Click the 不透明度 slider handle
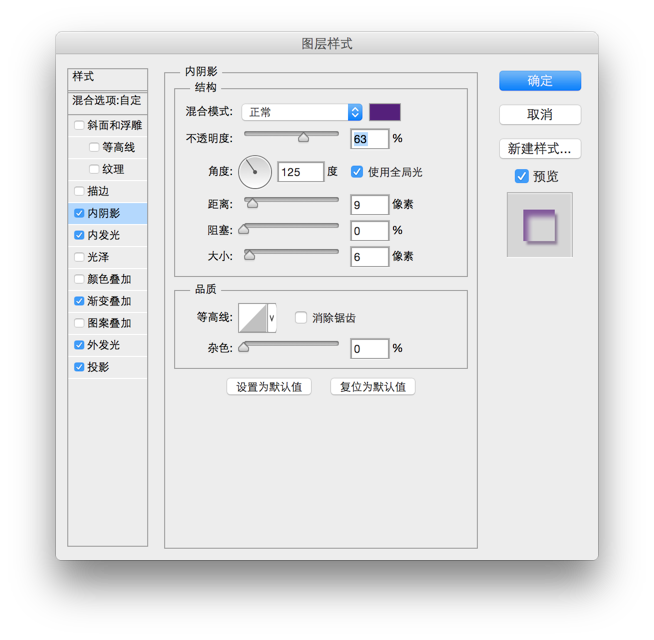This screenshot has height=640, width=654. tap(303, 137)
